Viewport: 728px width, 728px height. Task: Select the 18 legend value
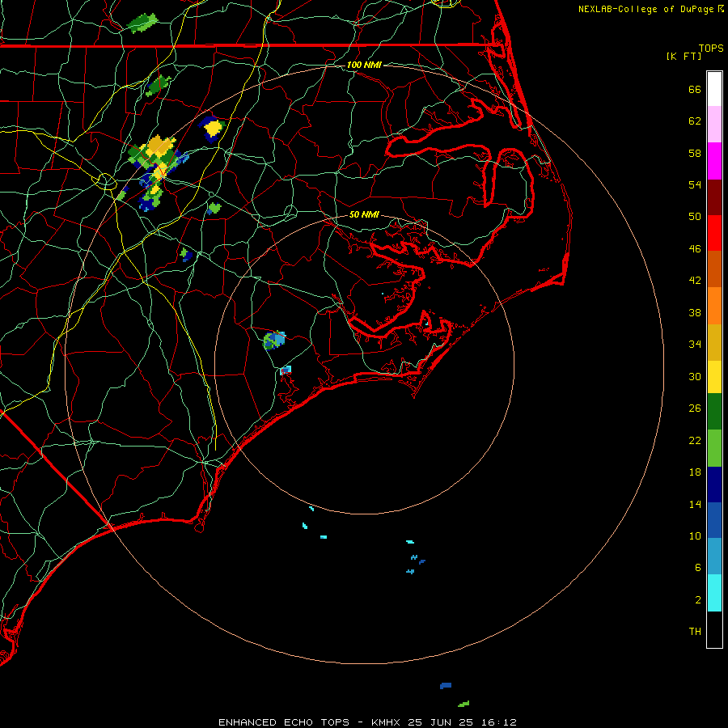click(x=695, y=472)
